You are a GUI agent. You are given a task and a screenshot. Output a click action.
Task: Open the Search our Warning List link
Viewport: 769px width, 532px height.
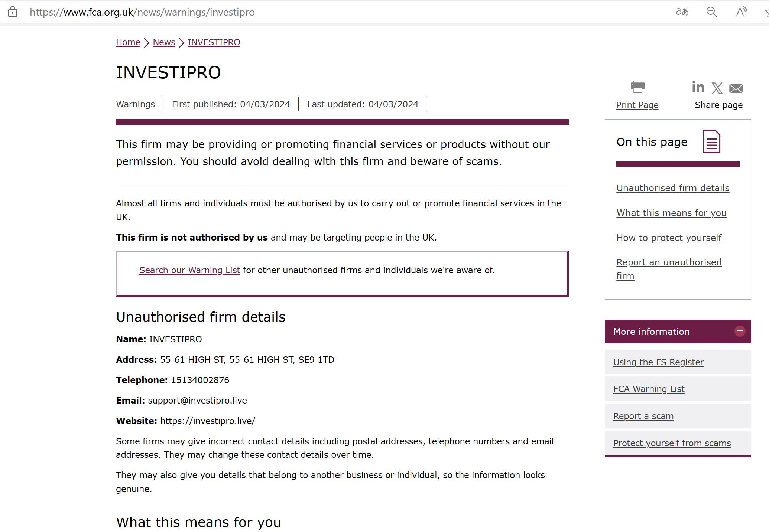click(x=189, y=270)
